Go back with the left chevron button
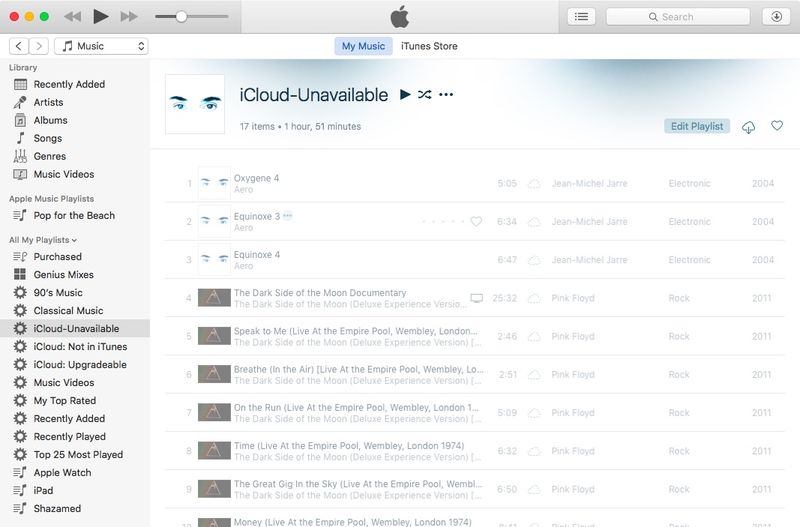 [x=19, y=46]
